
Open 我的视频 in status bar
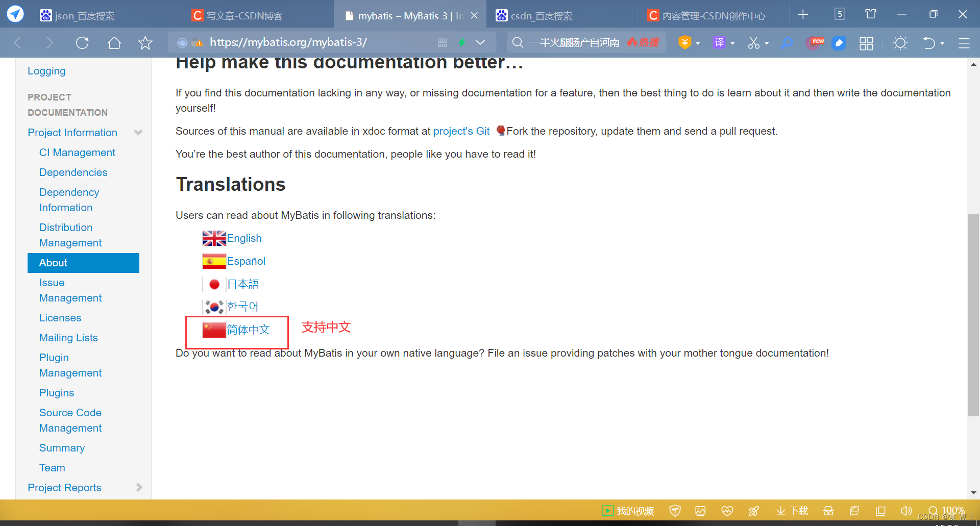point(628,511)
